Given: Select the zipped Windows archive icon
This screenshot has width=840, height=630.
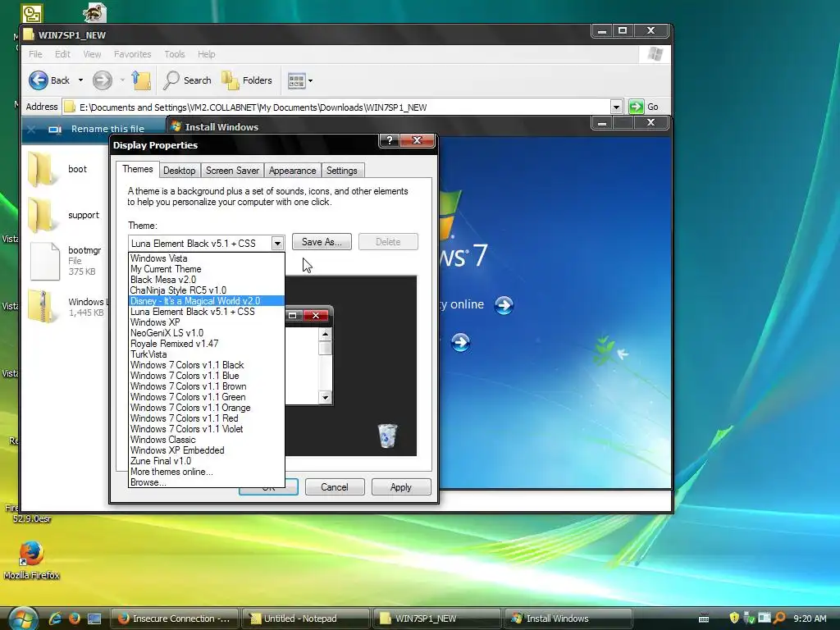Looking at the screenshot, I should 43,307.
